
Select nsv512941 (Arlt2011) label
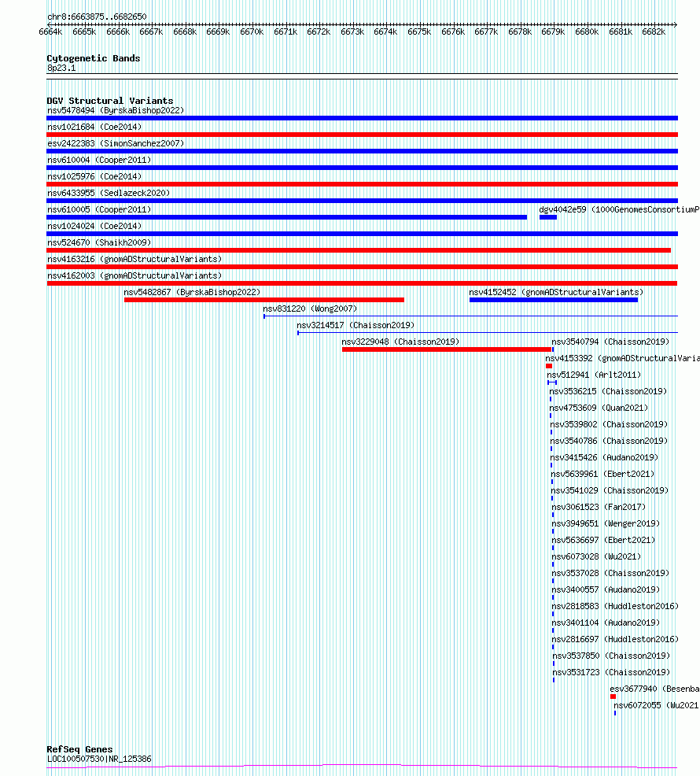(594, 375)
